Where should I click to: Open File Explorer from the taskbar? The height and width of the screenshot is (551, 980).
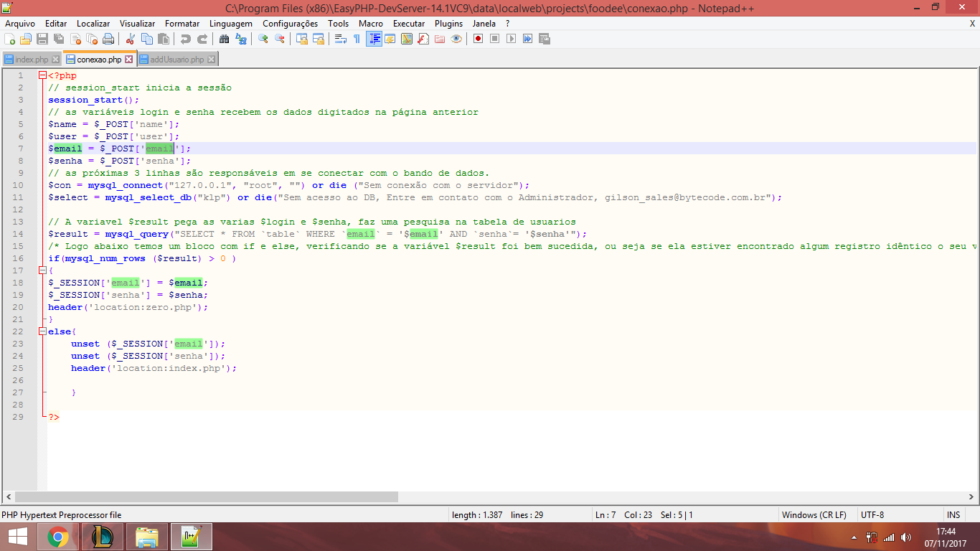click(148, 537)
